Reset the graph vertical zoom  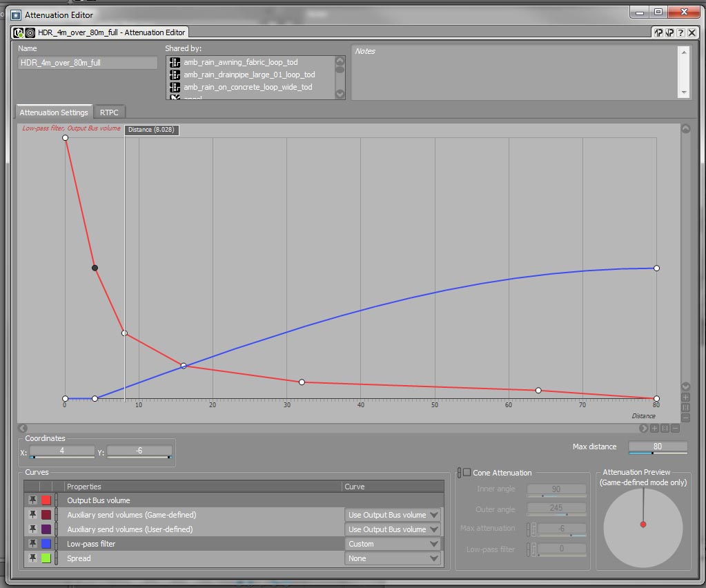tap(686, 407)
